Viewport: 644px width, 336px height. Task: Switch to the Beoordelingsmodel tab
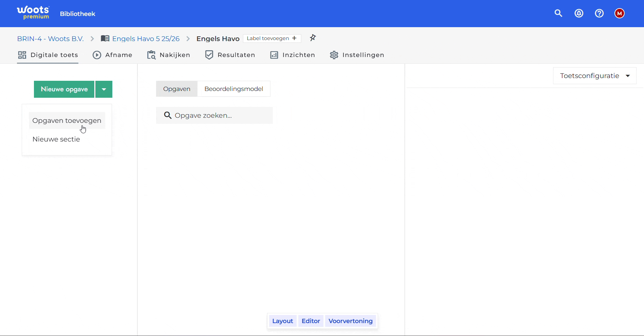click(x=234, y=89)
